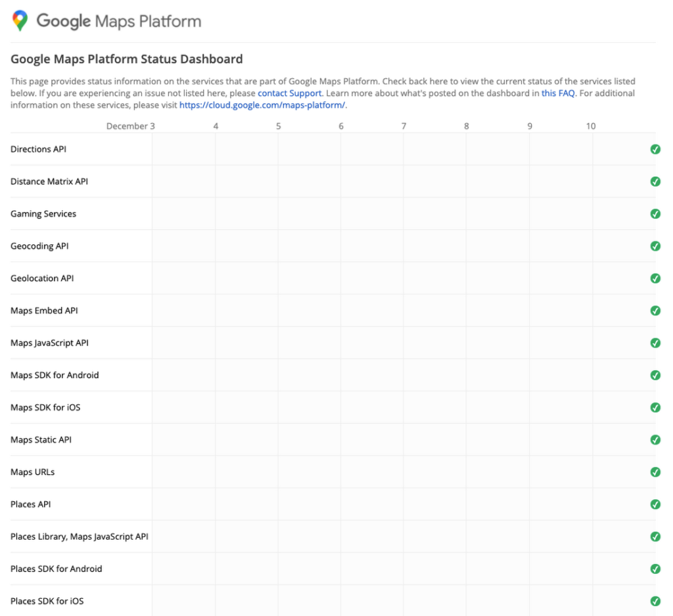Visit the cloud.google.com/maps-platform URL link

pos(262,105)
